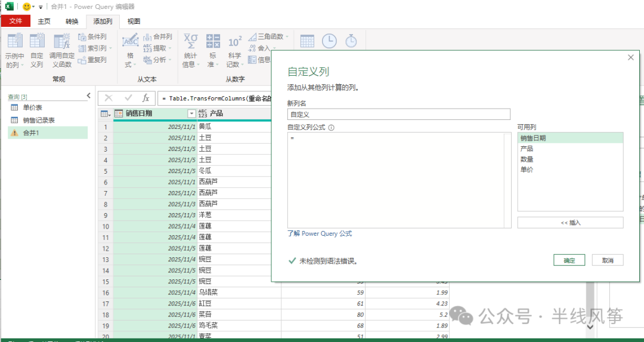
Task: Select the 合并1 query
Action: 48,133
